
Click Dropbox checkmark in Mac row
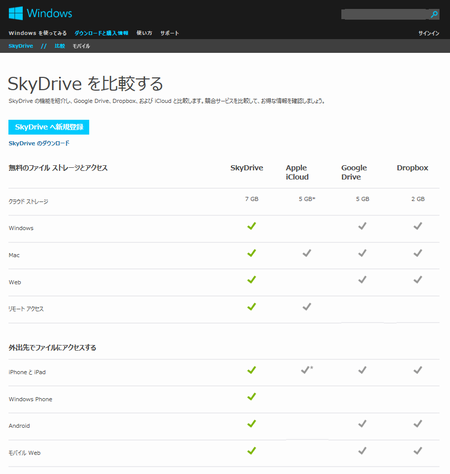[x=418, y=253]
